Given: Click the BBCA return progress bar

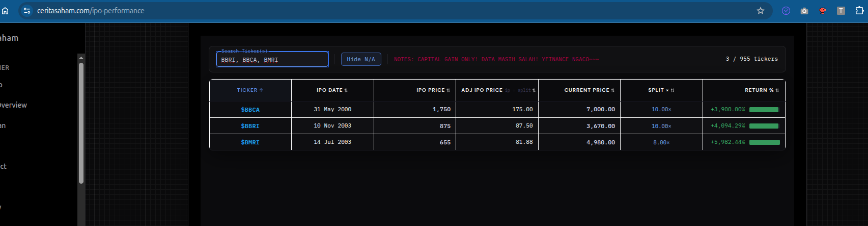Looking at the screenshot, I should click(x=764, y=110).
